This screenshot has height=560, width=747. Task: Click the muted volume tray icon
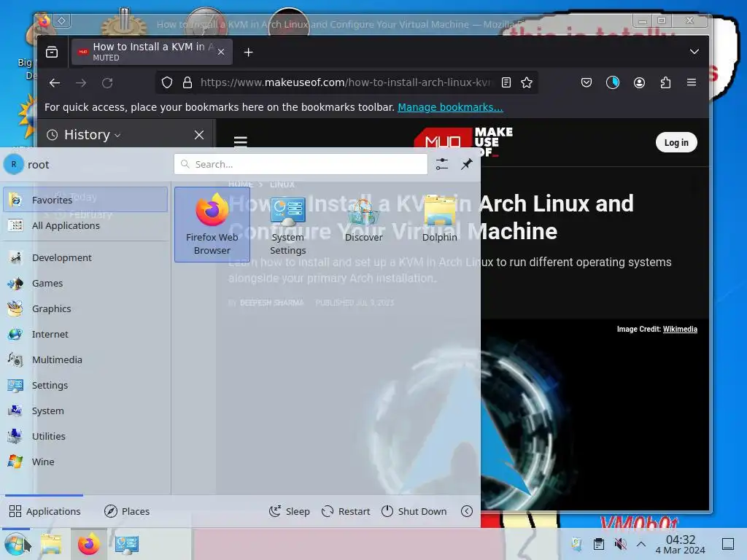(x=620, y=544)
